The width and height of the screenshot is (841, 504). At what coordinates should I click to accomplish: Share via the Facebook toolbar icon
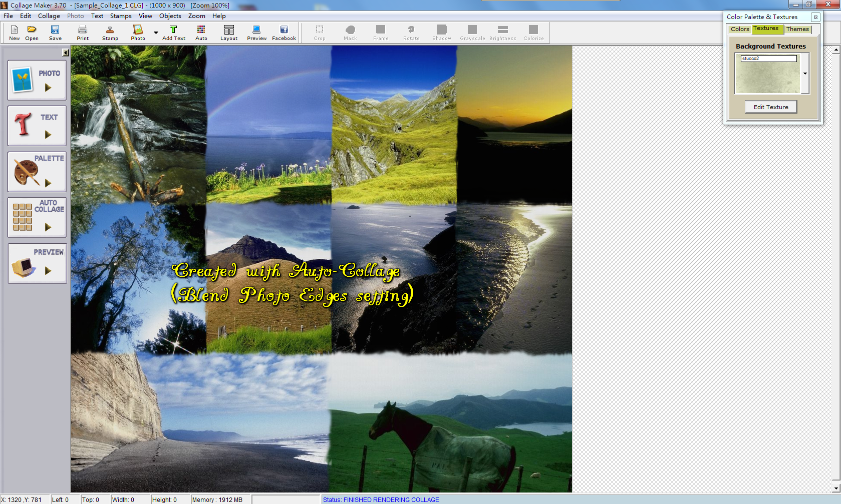click(x=284, y=33)
